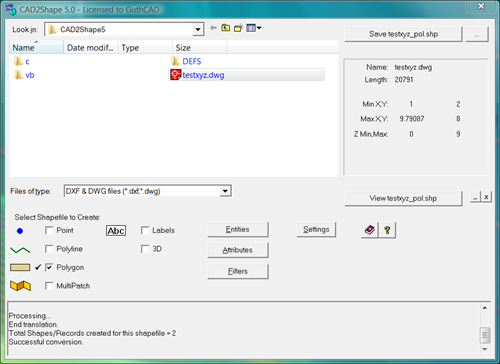The width and height of the screenshot is (500, 364).
Task: Close the CAD2Shape window
Action: click(x=481, y=6)
